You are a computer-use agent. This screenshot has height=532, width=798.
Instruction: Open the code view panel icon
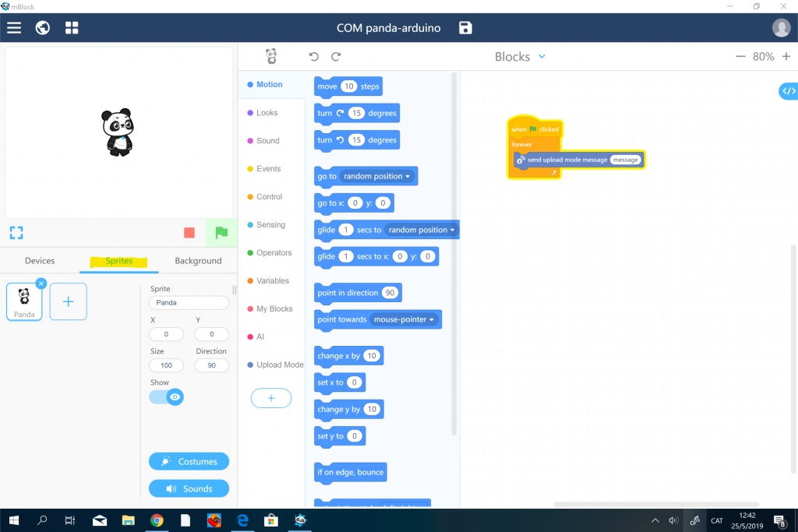click(788, 91)
